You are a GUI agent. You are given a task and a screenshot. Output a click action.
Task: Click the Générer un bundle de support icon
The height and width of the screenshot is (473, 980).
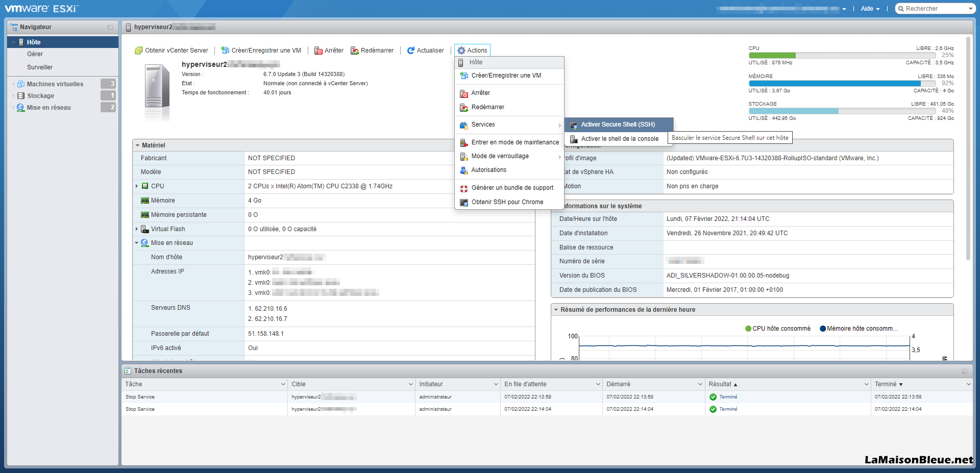464,188
